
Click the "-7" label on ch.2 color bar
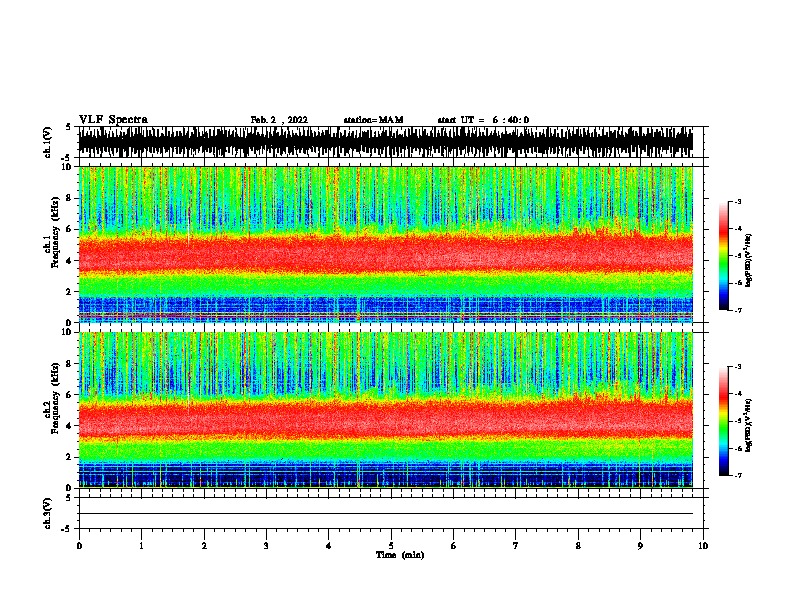click(737, 475)
